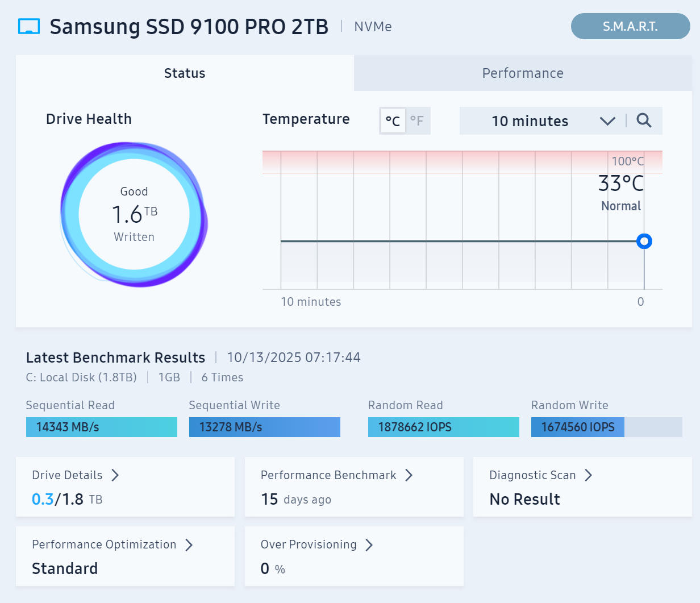The image size is (700, 603).
Task: Open Drive Details showing 0.3/1.8 TB
Action: (125, 487)
